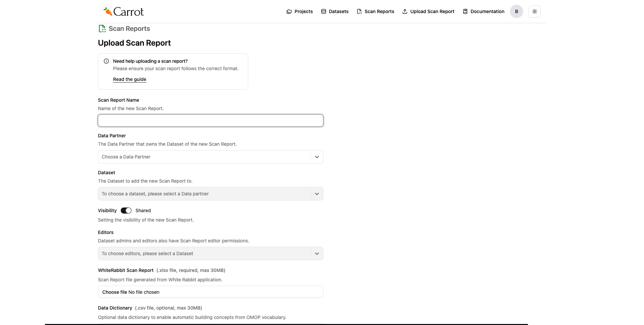Image resolution: width=644 pixels, height=325 pixels.
Task: Click the Scan Reports page header icon
Action: pos(102,29)
